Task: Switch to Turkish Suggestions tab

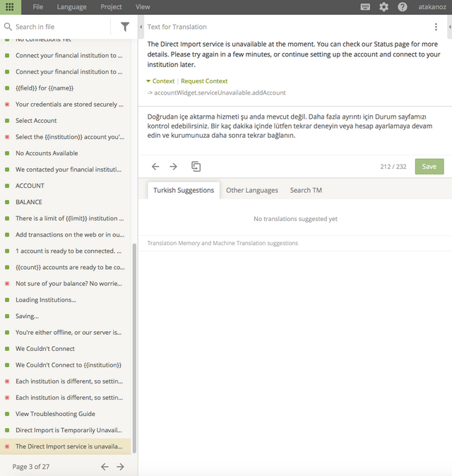Action: click(x=184, y=191)
